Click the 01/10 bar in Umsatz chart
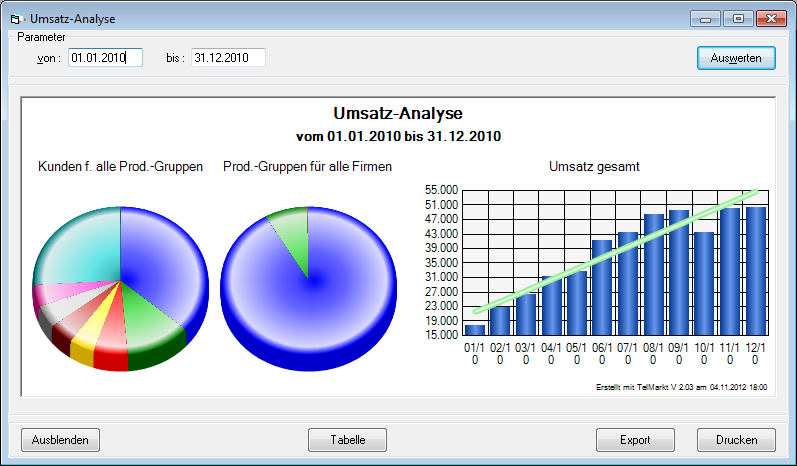Screen dimensions: 797x466 coord(475,330)
